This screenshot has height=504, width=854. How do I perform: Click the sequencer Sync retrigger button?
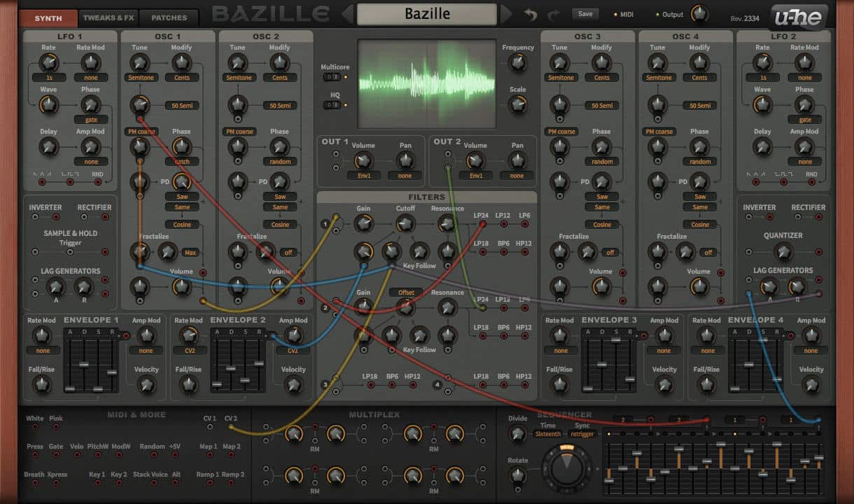(x=582, y=434)
